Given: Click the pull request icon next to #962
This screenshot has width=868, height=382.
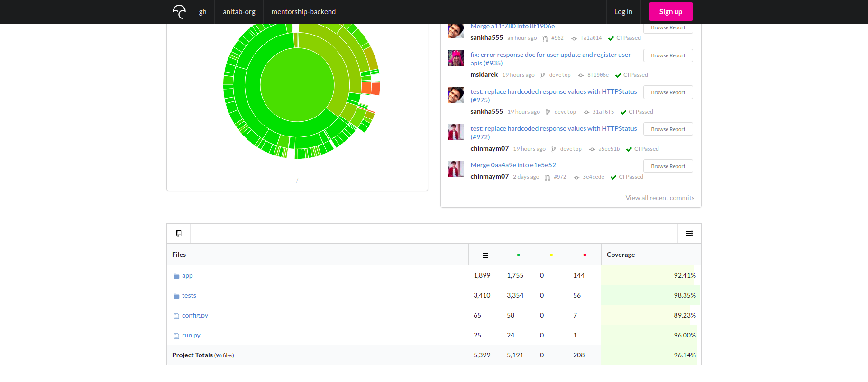Looking at the screenshot, I should [545, 38].
